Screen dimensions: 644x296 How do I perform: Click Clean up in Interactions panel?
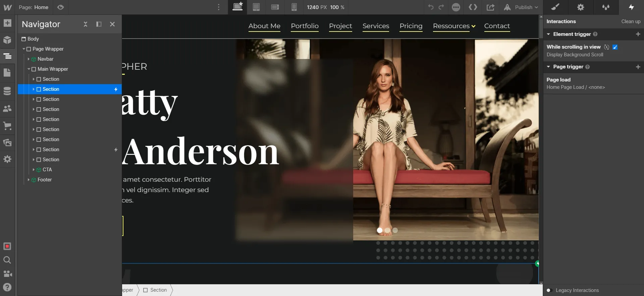coord(631,21)
